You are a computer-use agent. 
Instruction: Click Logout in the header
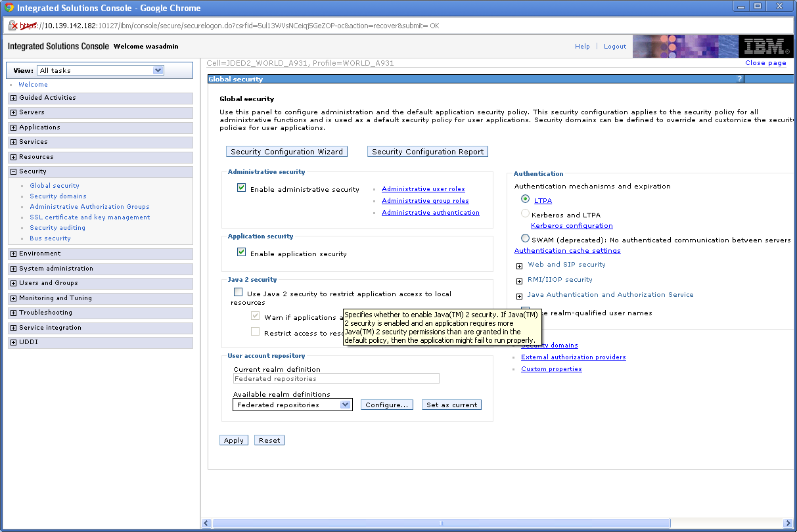(x=615, y=47)
